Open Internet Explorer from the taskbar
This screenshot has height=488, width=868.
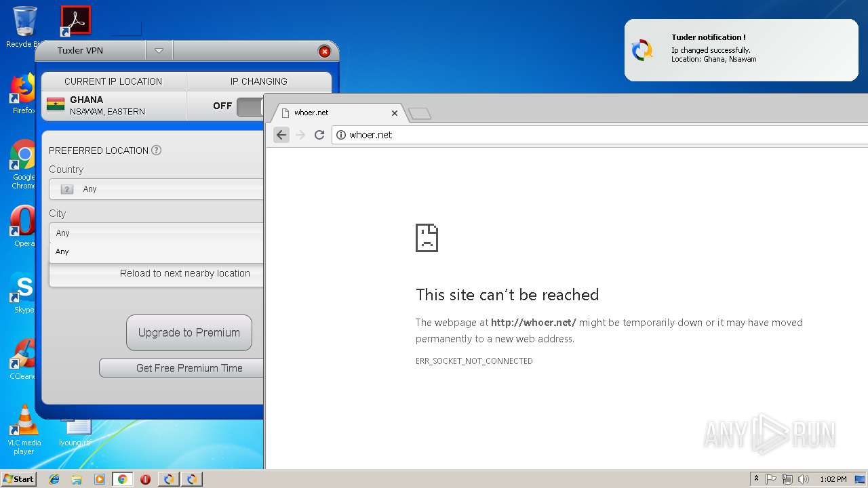coord(54,479)
